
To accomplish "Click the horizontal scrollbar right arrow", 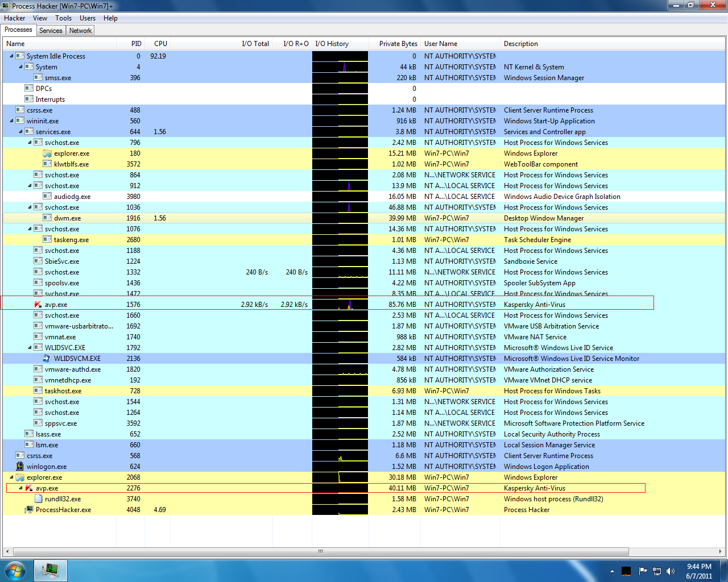I will [720, 551].
